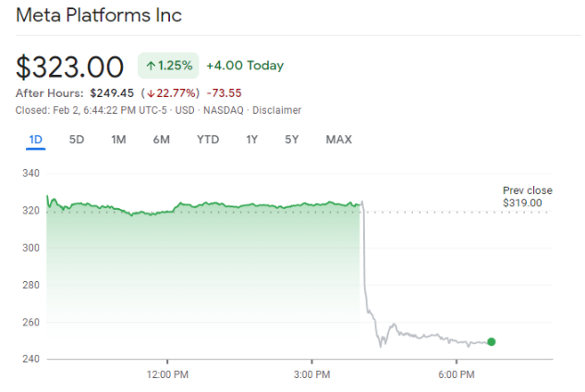Show the MAX price history
585x392 pixels.
pos(338,140)
